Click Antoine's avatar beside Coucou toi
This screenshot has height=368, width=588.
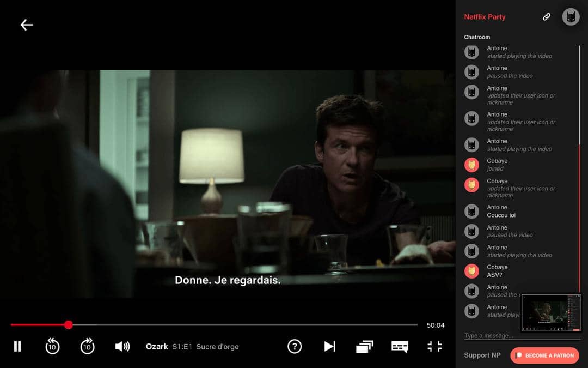[471, 211]
